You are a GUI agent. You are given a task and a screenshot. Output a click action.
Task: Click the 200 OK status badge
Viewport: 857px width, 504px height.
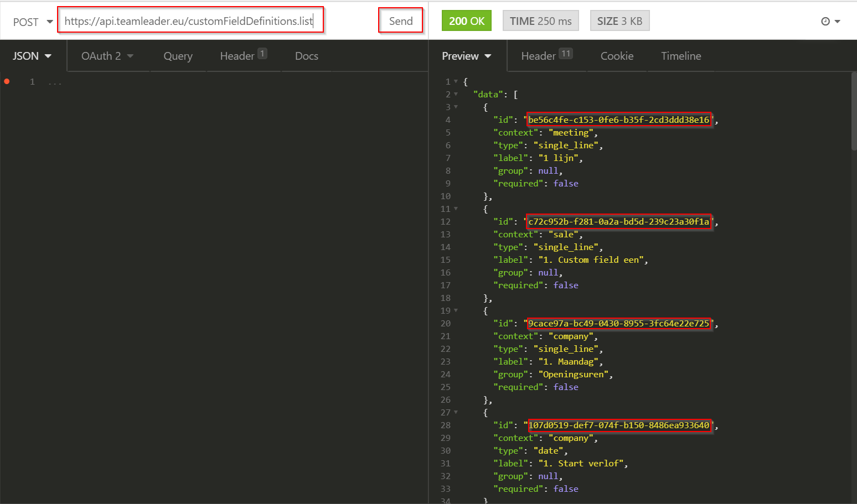467,21
